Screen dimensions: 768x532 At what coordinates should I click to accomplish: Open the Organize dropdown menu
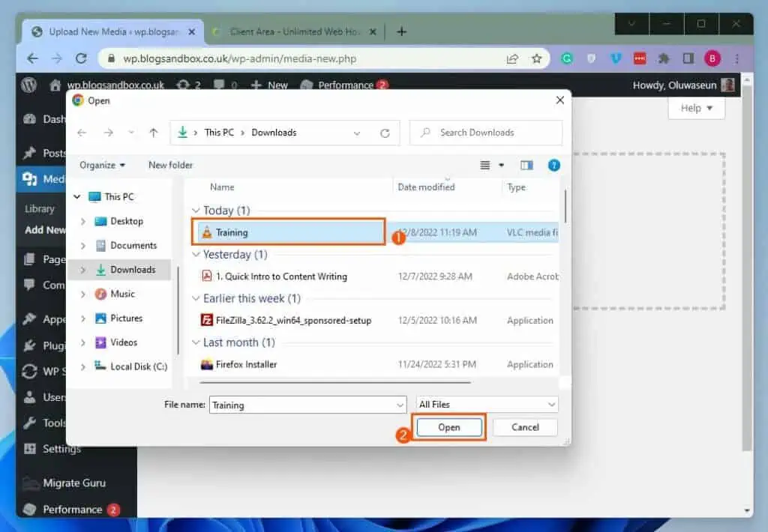(x=102, y=165)
